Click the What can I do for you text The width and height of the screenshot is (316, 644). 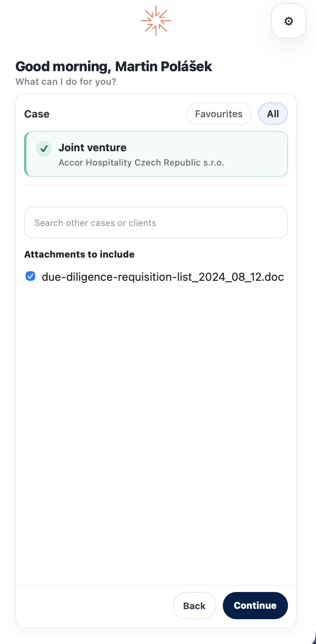66,82
